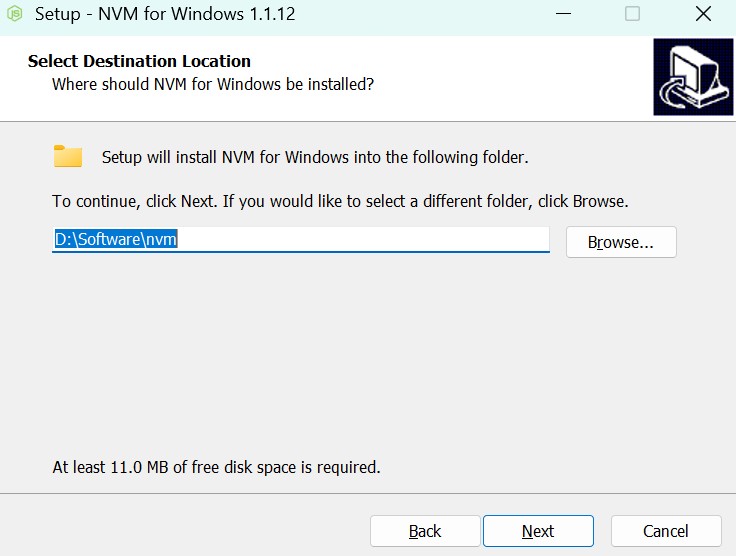Cancel the NVM installation

pos(666,531)
